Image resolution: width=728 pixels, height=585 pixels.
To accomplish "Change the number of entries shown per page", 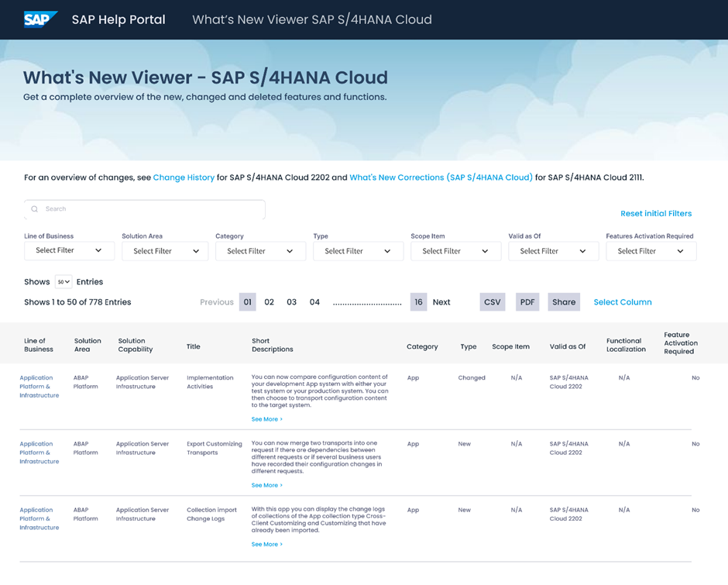I will (64, 281).
